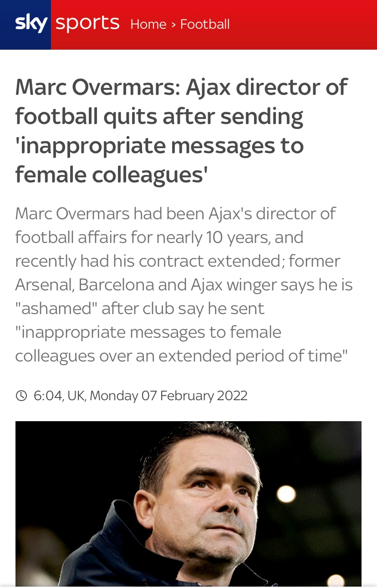The height and width of the screenshot is (588, 377).
Task: Click the clock icon beside publish time
Action: pos(21,395)
